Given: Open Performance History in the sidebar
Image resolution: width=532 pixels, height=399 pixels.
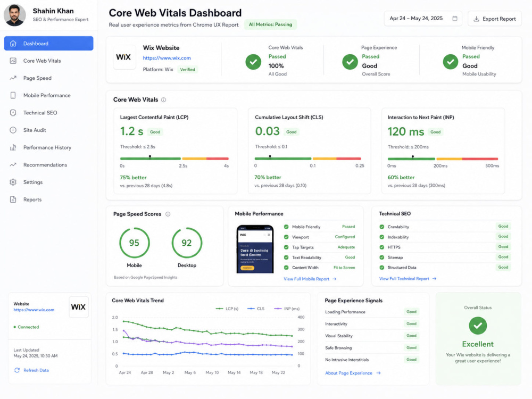Looking at the screenshot, I should 48,147.
